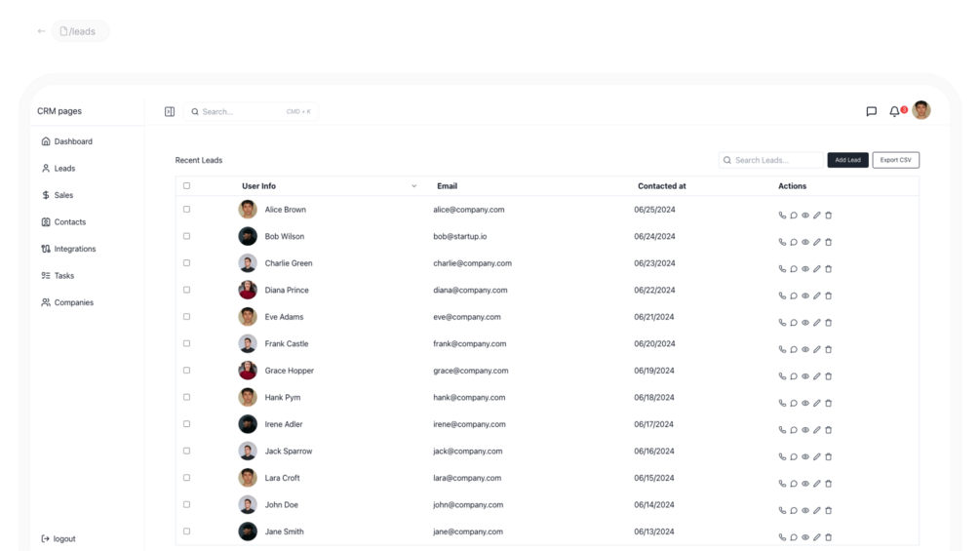This screenshot has height=551, width=980.
Task: View John Doe's details with eye icon
Action: tap(805, 510)
